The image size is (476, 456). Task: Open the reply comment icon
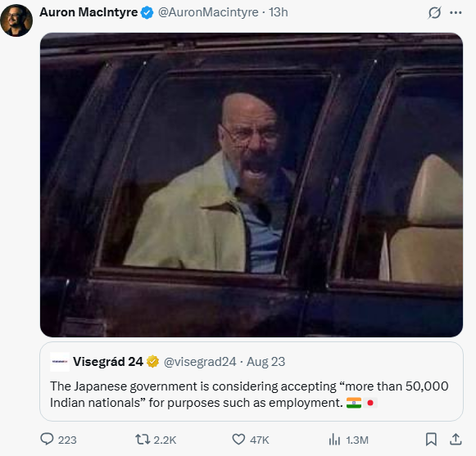point(47,439)
